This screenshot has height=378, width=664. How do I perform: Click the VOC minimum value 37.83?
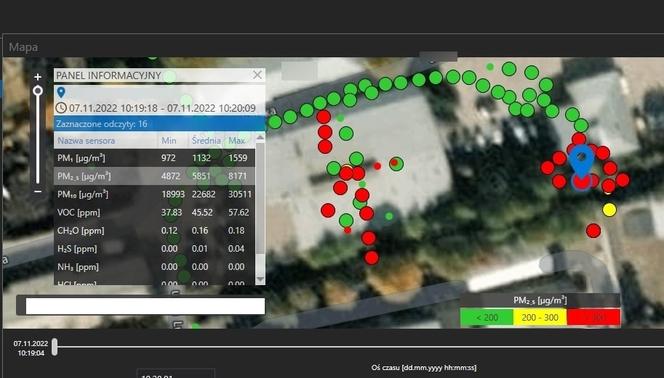[172, 212]
